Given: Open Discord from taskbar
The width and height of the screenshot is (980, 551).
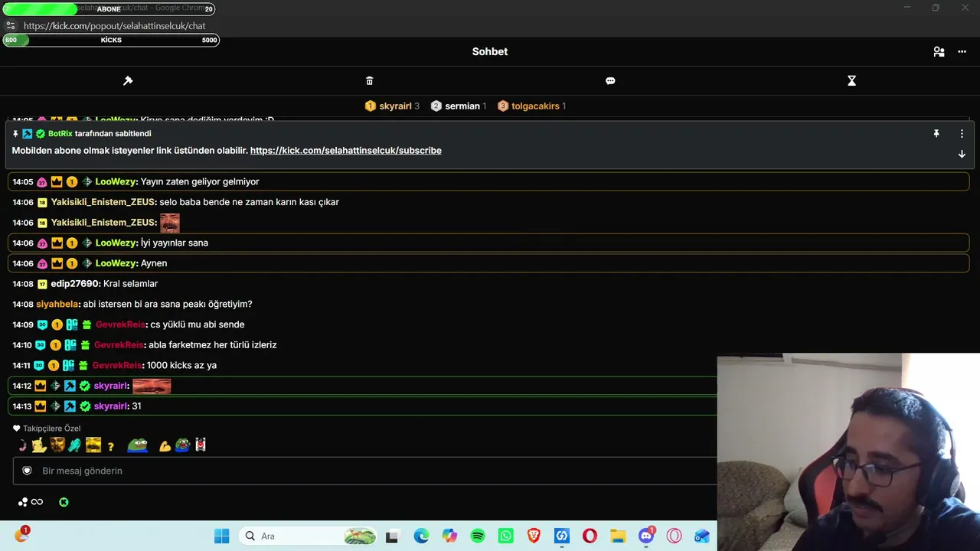Looking at the screenshot, I should [x=646, y=536].
